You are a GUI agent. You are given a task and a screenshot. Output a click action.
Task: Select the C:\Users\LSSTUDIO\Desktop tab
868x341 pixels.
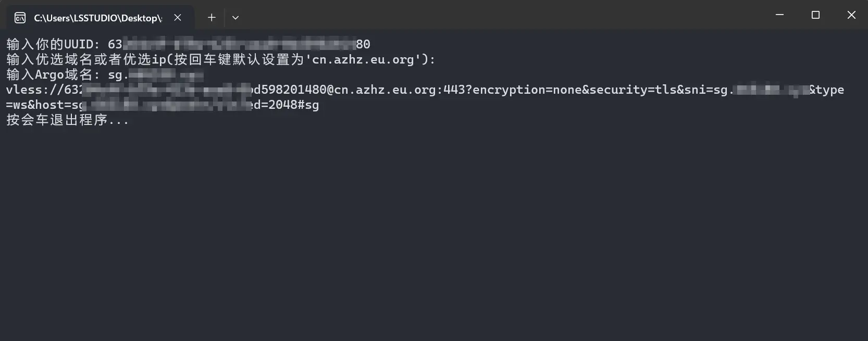[x=100, y=18]
